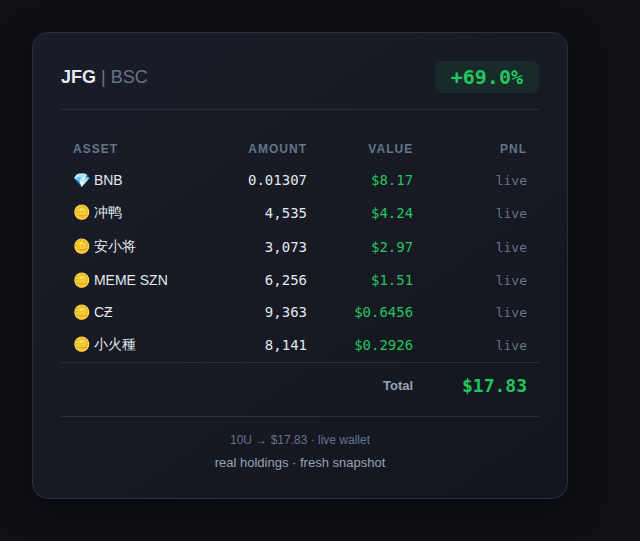Screen dimensions: 640x541
Task: Click the 3,073 amount cell
Action: point(286,247)
